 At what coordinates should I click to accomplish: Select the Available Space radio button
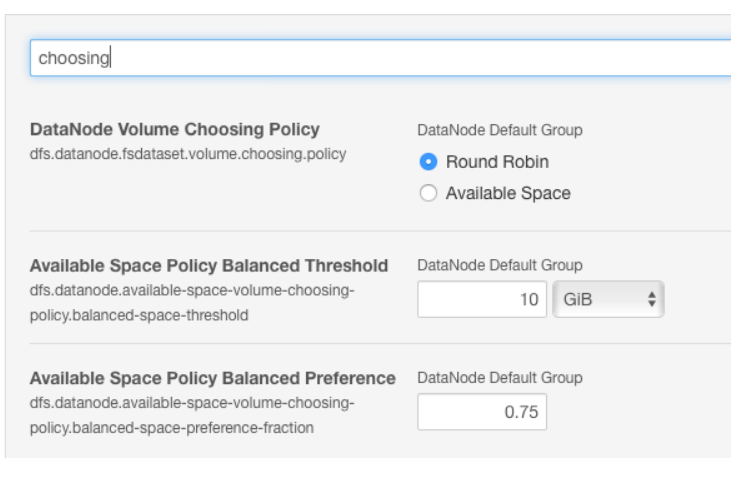[428, 194]
